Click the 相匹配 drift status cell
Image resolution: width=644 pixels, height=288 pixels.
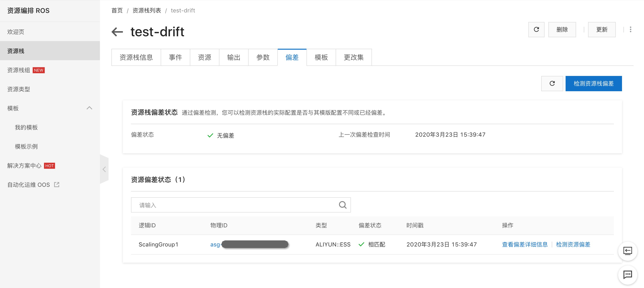point(372,244)
